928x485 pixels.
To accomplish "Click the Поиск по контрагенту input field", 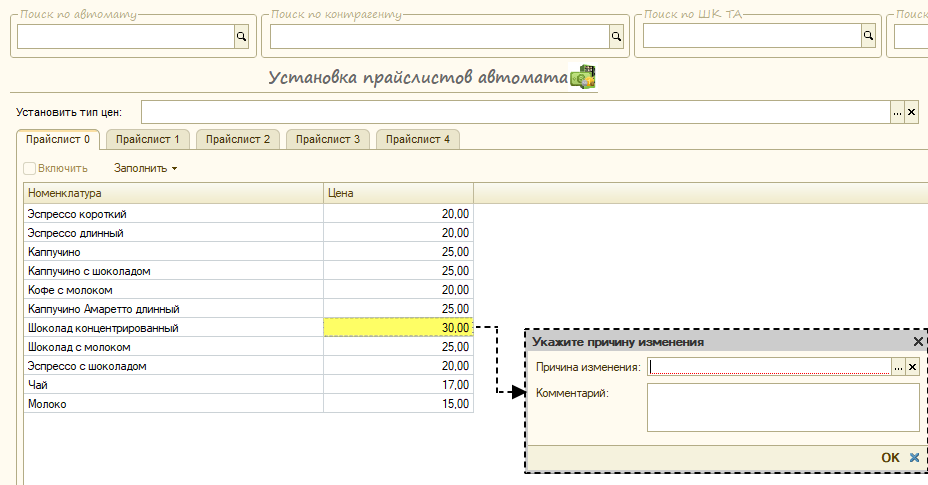I will tap(440, 37).
